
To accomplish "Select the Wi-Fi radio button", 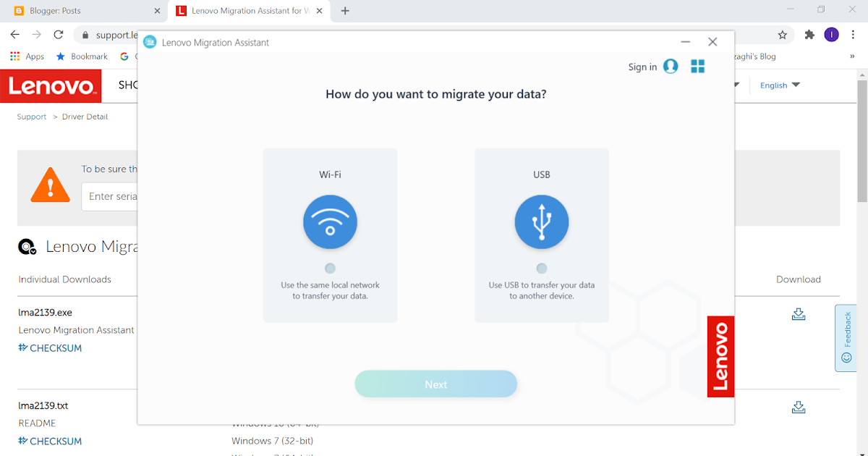I will 330,269.
